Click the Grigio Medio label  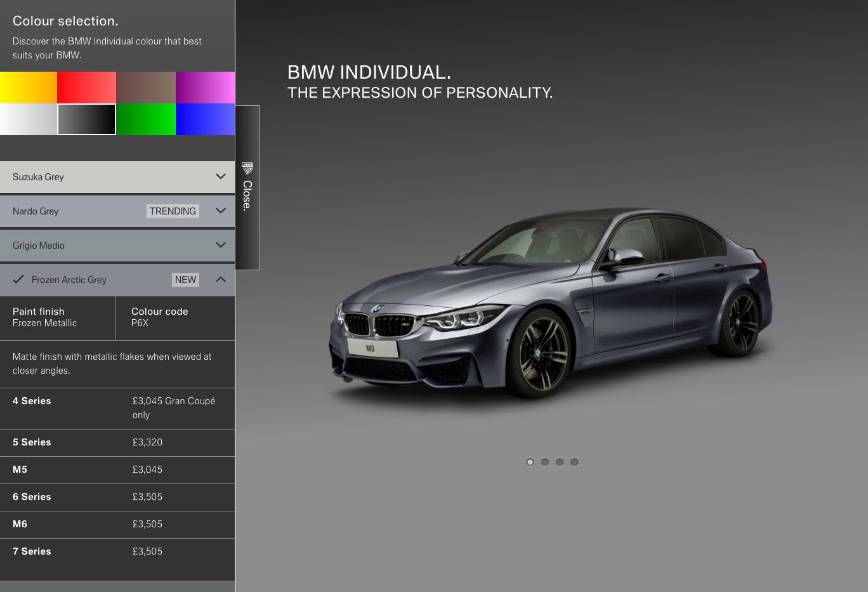[x=39, y=246]
